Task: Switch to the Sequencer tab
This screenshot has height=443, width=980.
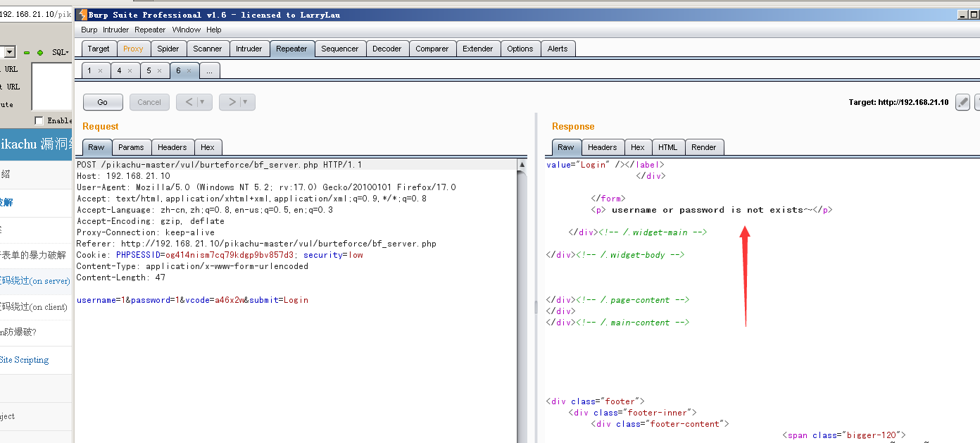Action: coord(340,49)
